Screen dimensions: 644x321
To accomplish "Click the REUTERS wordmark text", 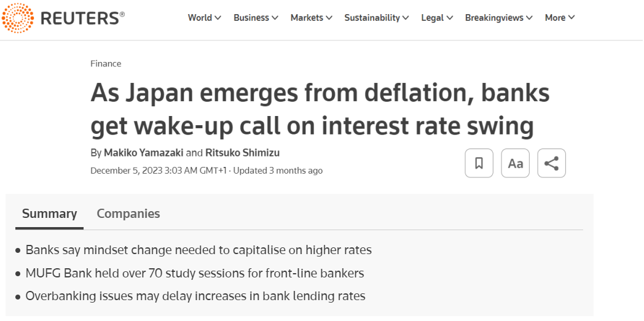I will tap(82, 18).
